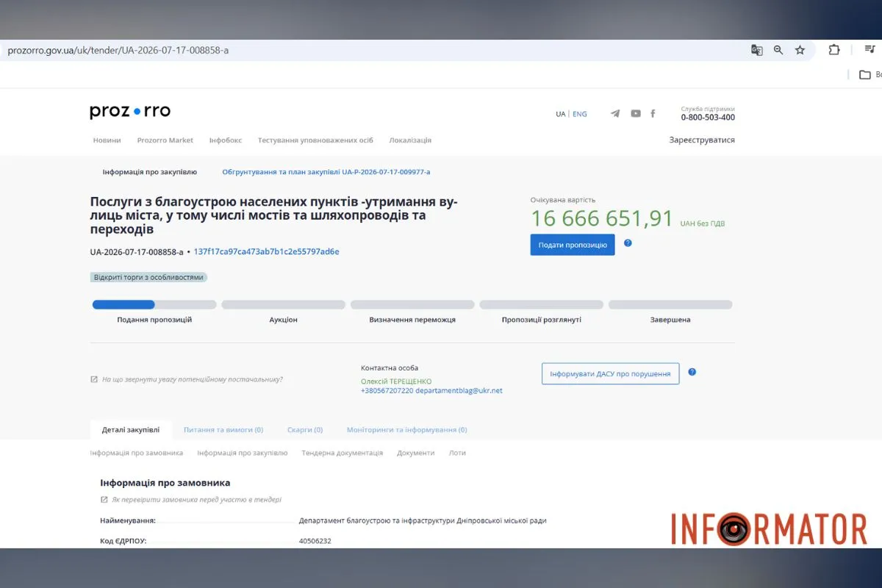Screen dimensions: 882x588
Task: Jump to Інформація про закупівлю anchor link
Action: (x=243, y=453)
